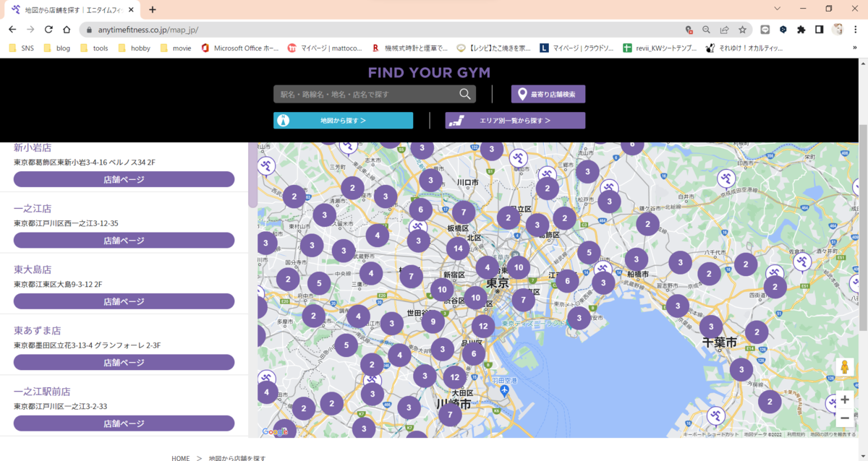Click the page zoom magnifier icon in address bar
This screenshot has width=868, height=461.
tap(707, 30)
